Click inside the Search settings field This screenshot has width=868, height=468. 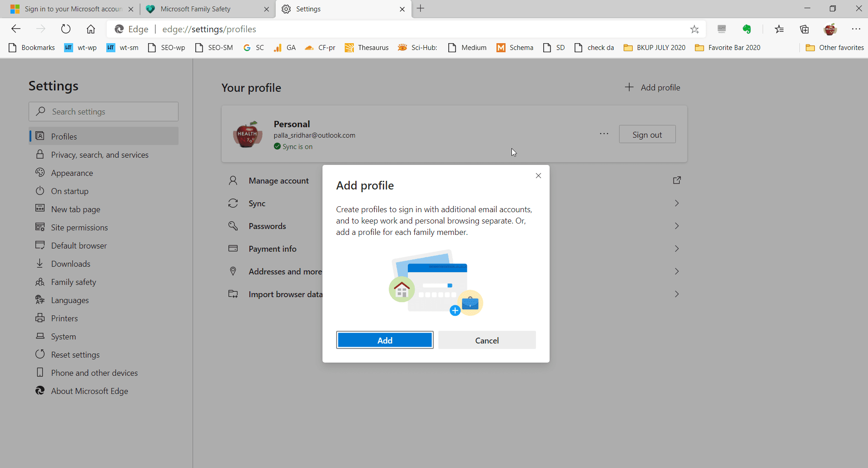[x=103, y=111]
